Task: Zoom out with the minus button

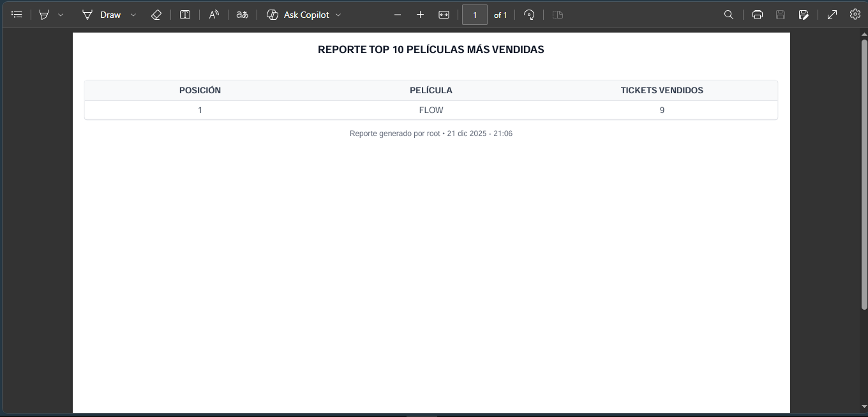Action: 398,15
